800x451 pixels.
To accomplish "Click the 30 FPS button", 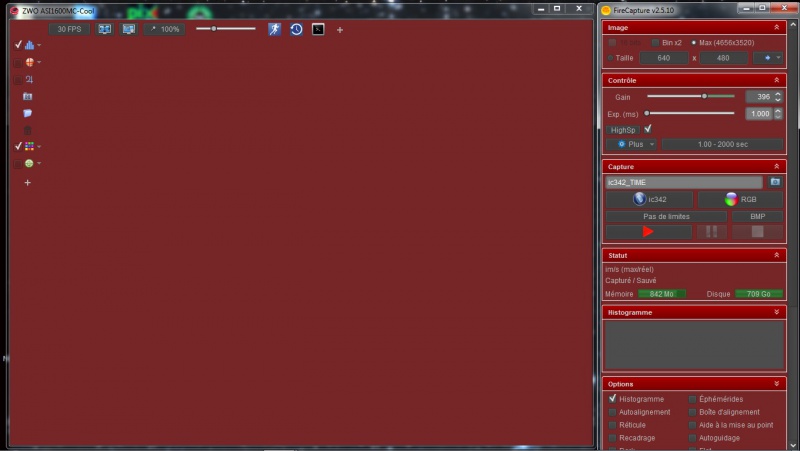I will [x=69, y=29].
